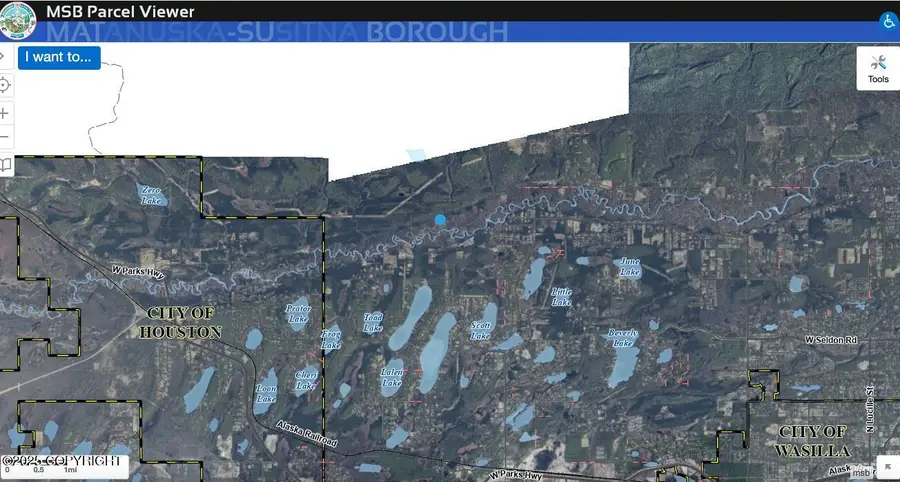The width and height of the screenshot is (900, 482).
Task: Click the 2025 copyright text
Action: [x=62, y=460]
